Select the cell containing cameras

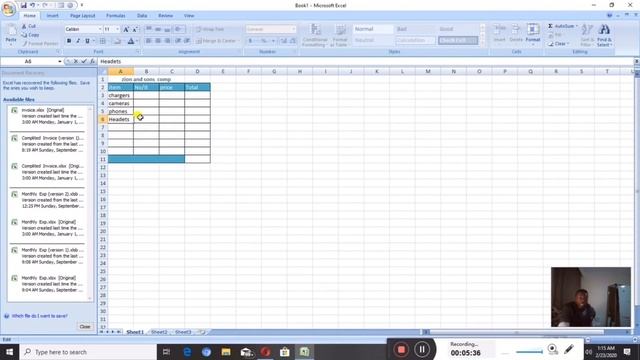pyautogui.click(x=120, y=103)
